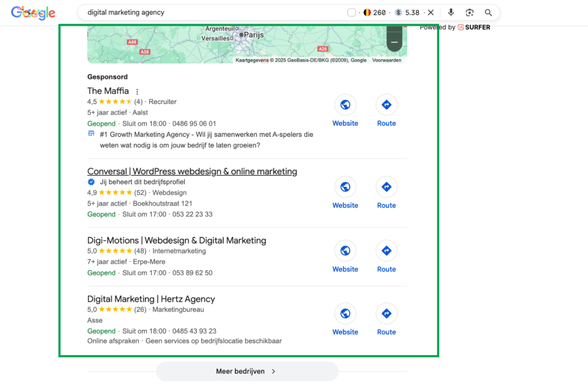588x392 pixels.
Task: Open Digi-Motions website via globe icon
Action: (345, 251)
